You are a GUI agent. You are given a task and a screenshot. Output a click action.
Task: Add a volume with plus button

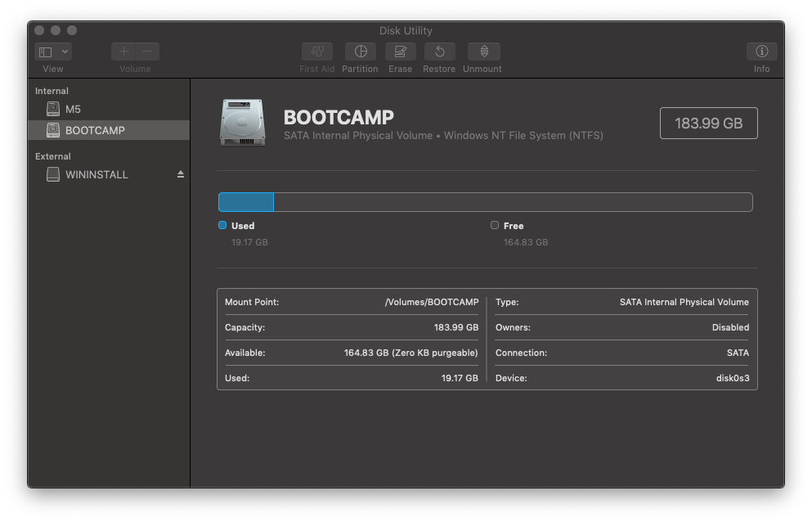point(123,52)
